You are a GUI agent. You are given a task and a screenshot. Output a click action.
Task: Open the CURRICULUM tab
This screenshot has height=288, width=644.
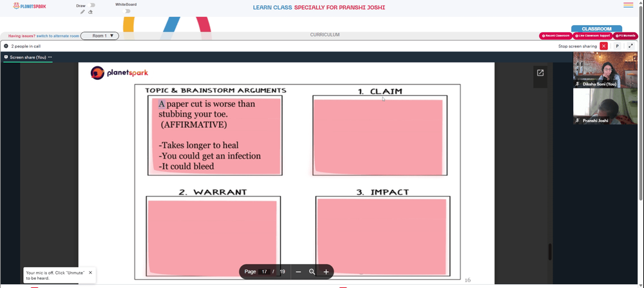325,35
